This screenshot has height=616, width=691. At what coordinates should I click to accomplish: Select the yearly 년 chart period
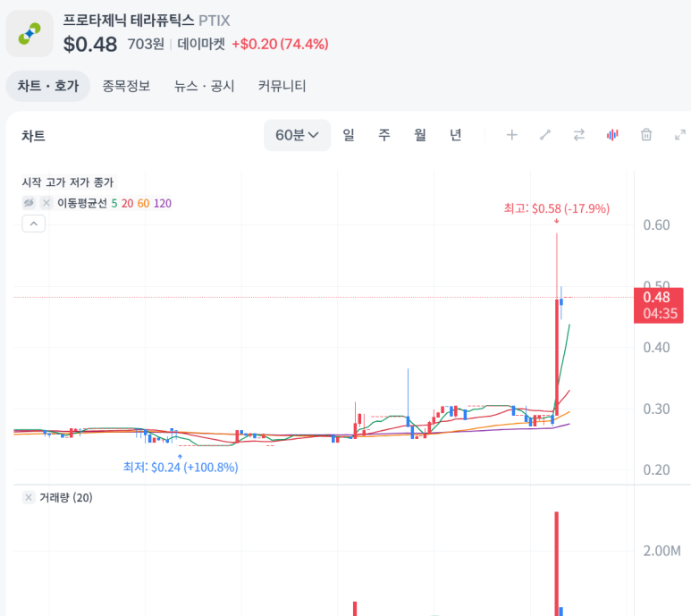point(455,135)
